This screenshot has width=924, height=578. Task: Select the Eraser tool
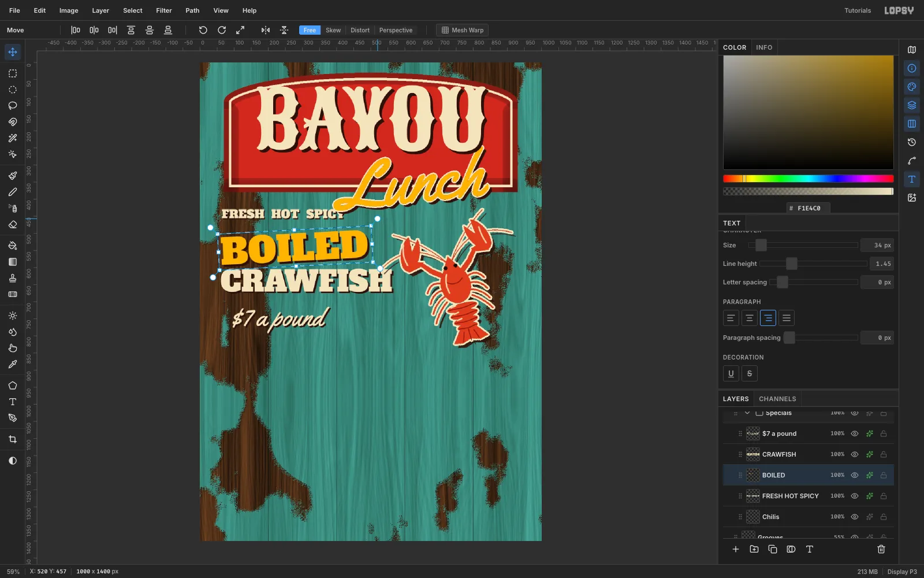(13, 224)
